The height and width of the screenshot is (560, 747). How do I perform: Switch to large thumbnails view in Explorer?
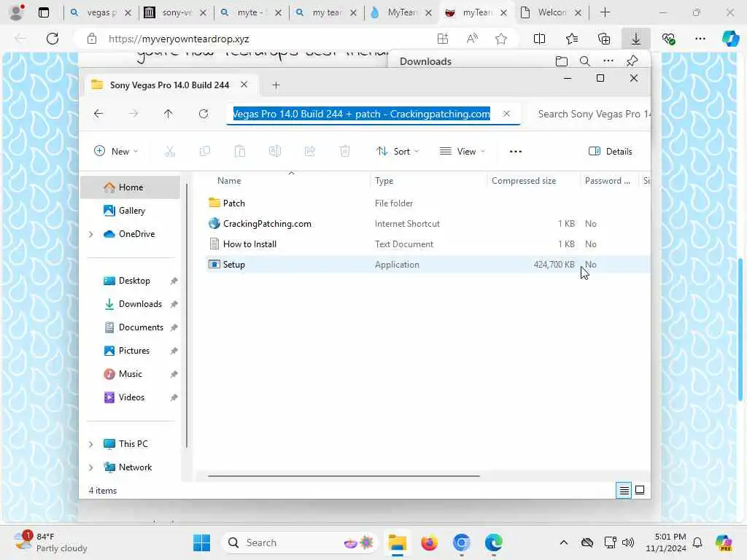pos(640,490)
